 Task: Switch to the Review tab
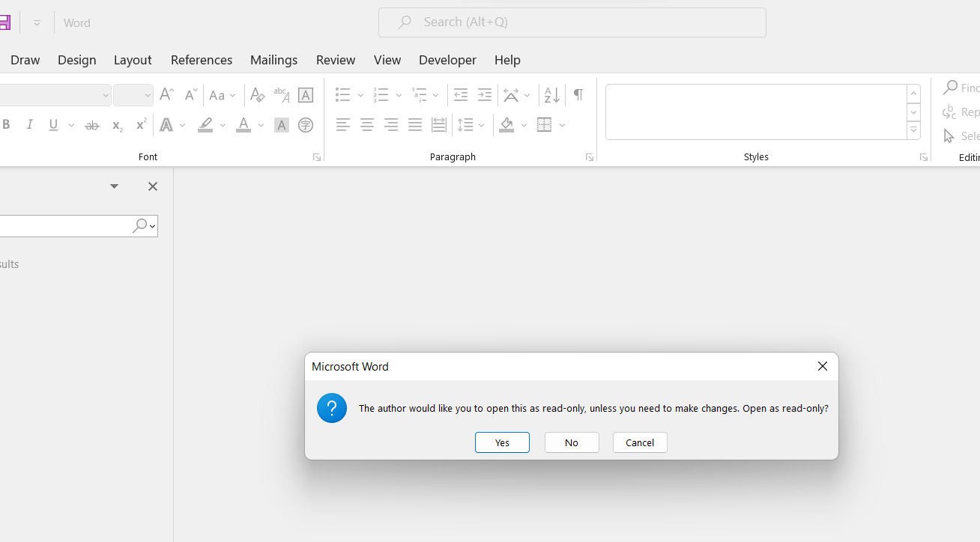[x=336, y=60]
